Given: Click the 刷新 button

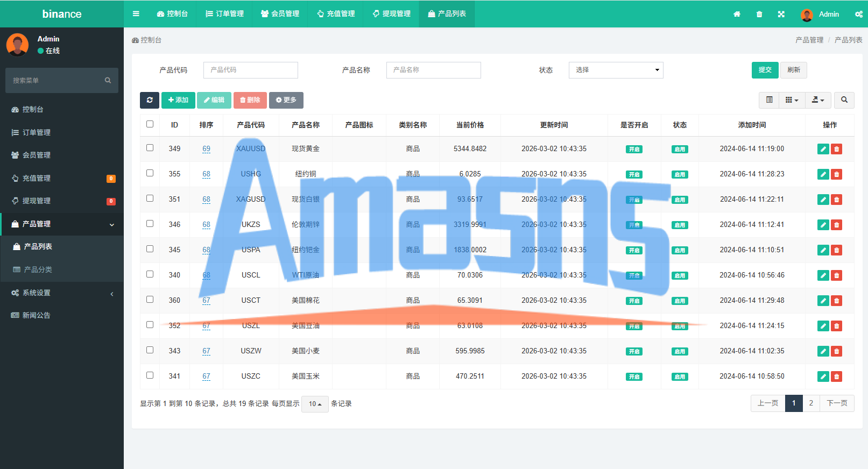Looking at the screenshot, I should tap(794, 70).
